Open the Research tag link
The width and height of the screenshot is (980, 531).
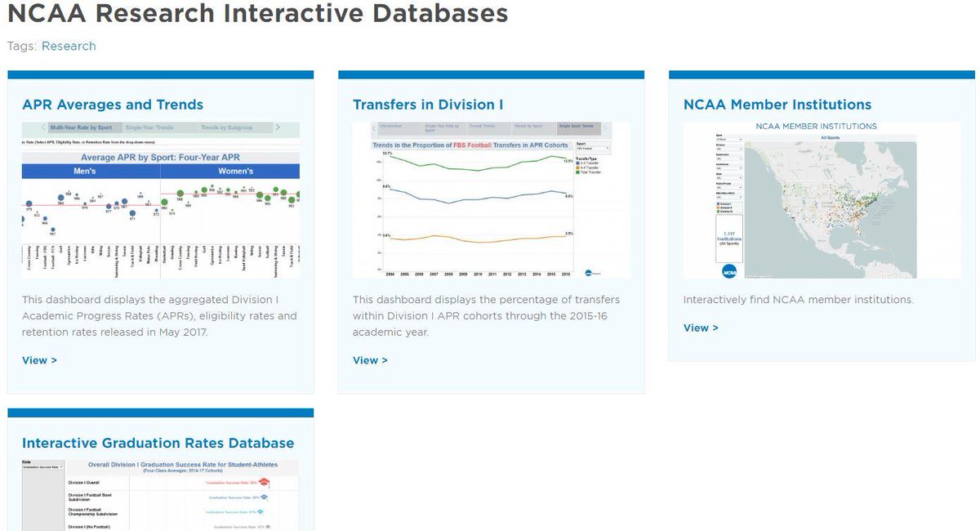[69, 46]
